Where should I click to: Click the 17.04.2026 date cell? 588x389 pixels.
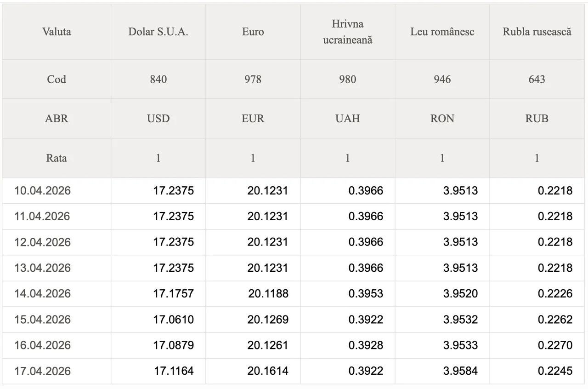[42, 371]
